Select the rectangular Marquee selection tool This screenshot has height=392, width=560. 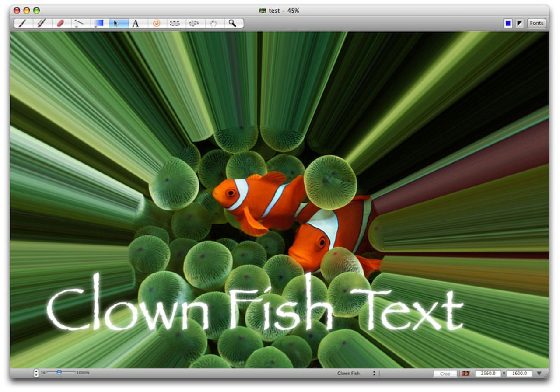pos(175,23)
